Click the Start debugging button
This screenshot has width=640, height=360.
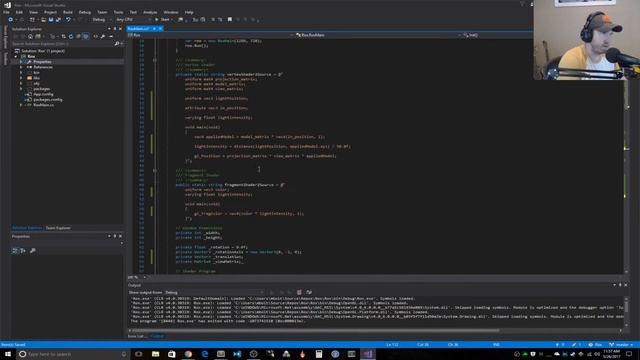click(163, 20)
